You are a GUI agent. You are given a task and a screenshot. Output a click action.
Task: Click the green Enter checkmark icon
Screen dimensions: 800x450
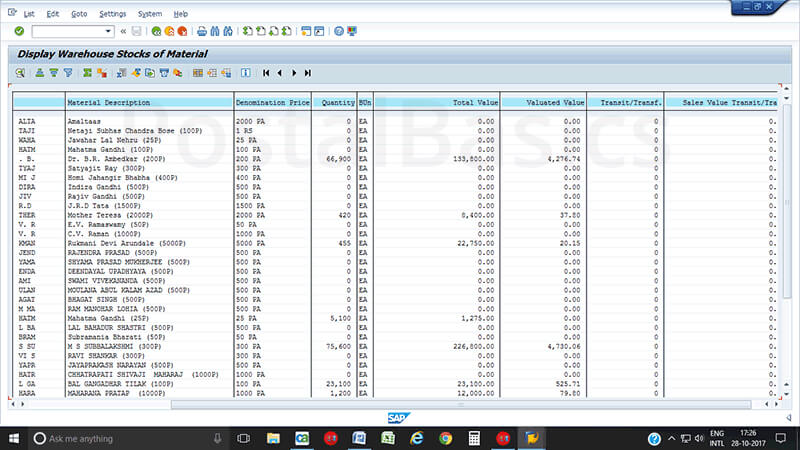point(19,31)
